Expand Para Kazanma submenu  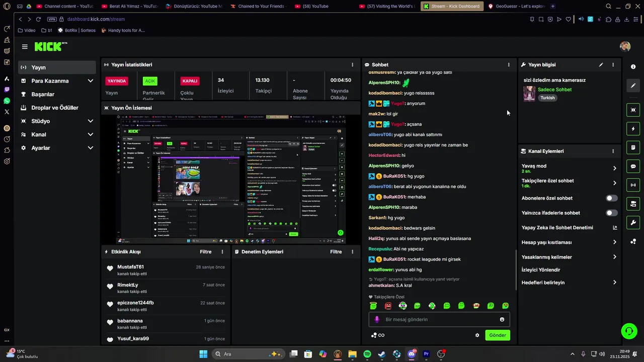click(91, 81)
